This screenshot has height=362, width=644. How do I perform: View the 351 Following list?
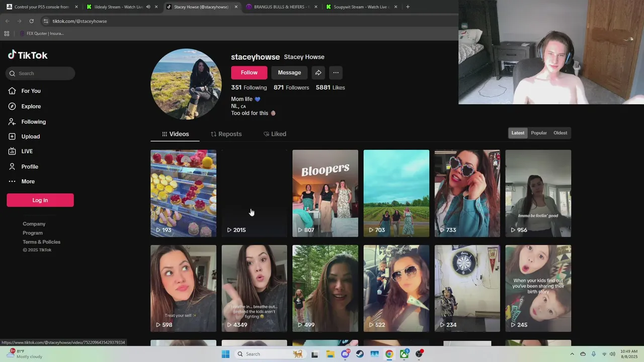coord(249,87)
